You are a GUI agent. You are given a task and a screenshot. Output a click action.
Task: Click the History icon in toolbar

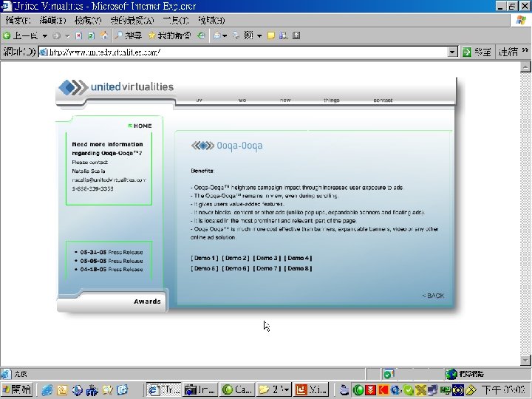202,35
